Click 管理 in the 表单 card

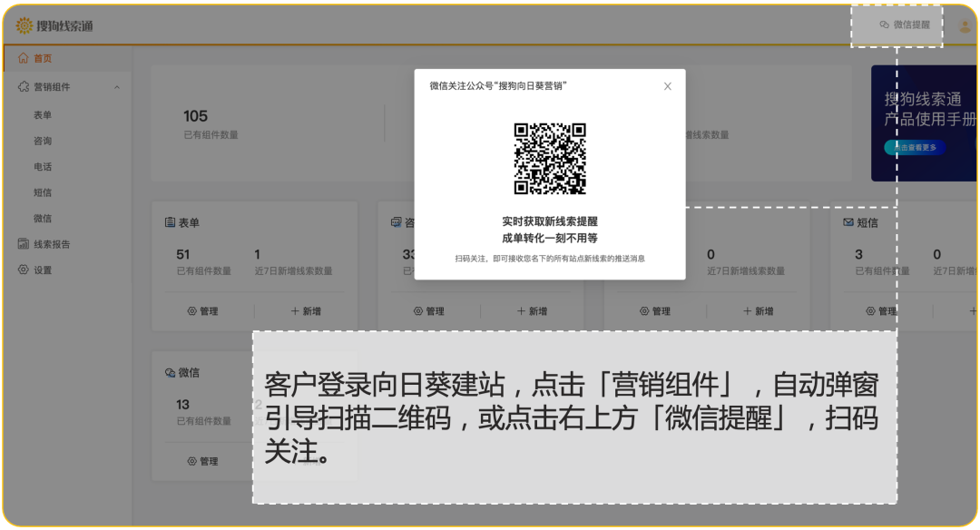point(202,311)
